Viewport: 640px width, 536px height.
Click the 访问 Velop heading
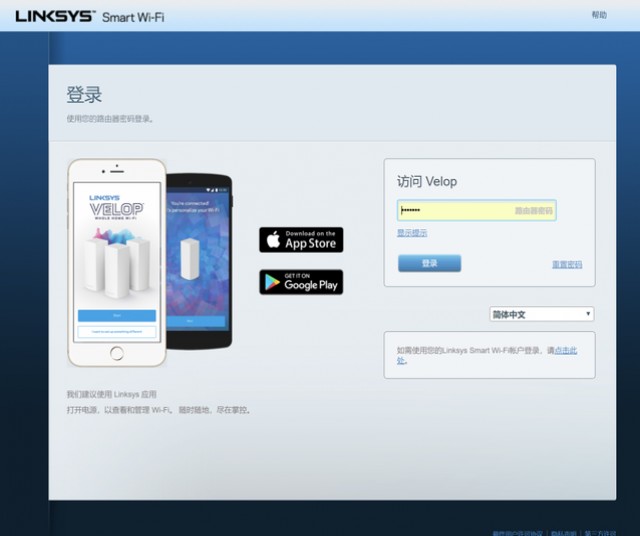[427, 182]
